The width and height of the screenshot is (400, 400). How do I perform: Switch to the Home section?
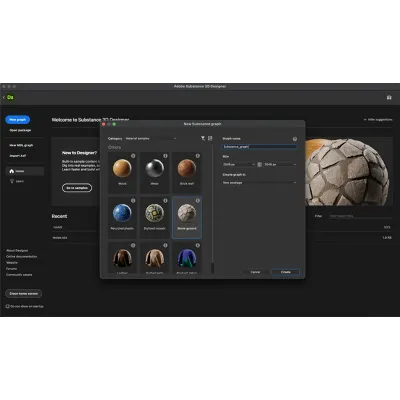click(25, 171)
